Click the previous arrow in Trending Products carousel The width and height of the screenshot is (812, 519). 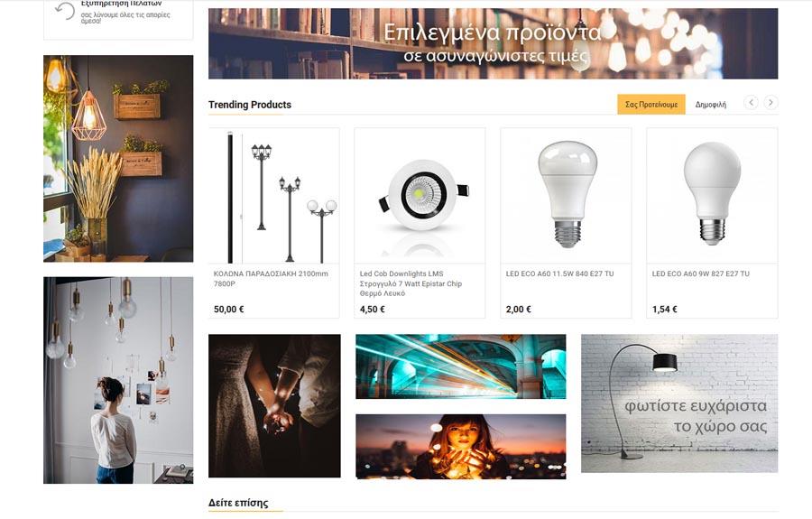[751, 103]
